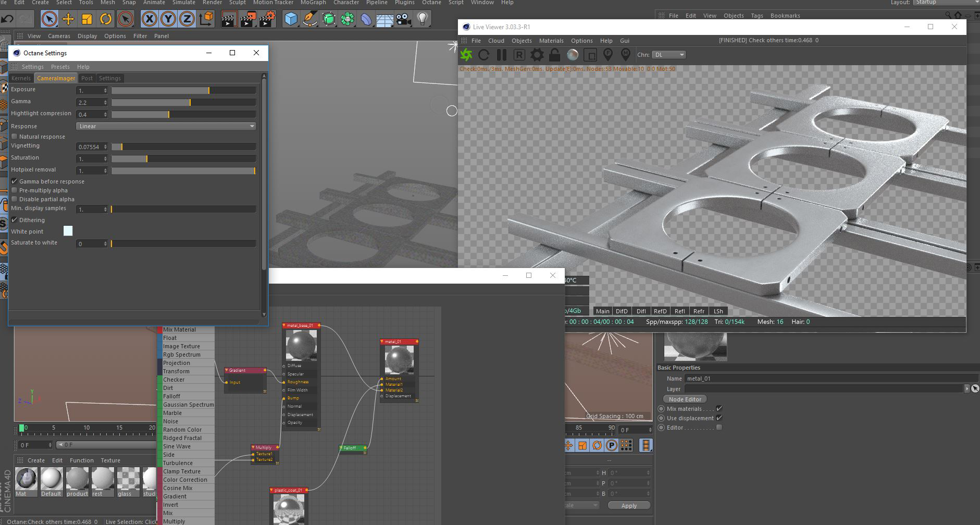This screenshot has width=980, height=525.
Task: Click the Live Viewer render region icon
Action: [590, 55]
